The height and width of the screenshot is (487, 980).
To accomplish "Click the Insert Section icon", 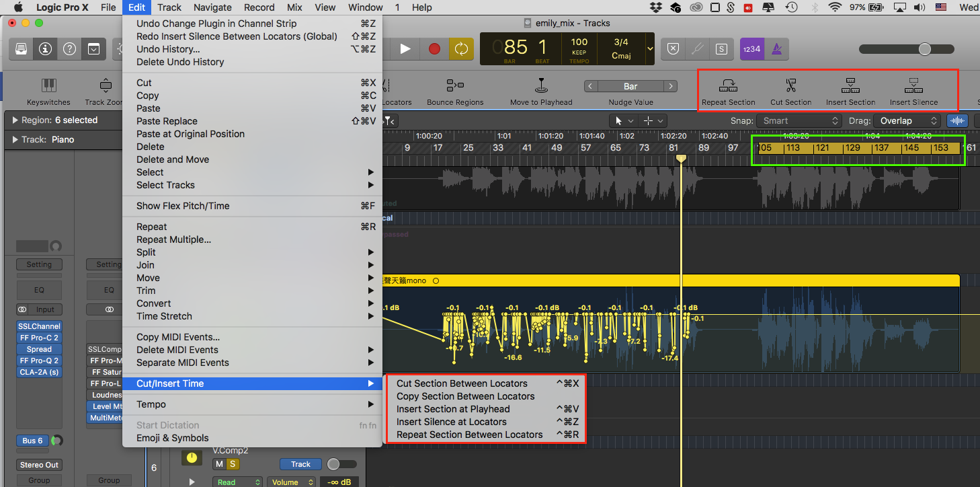I will point(850,85).
